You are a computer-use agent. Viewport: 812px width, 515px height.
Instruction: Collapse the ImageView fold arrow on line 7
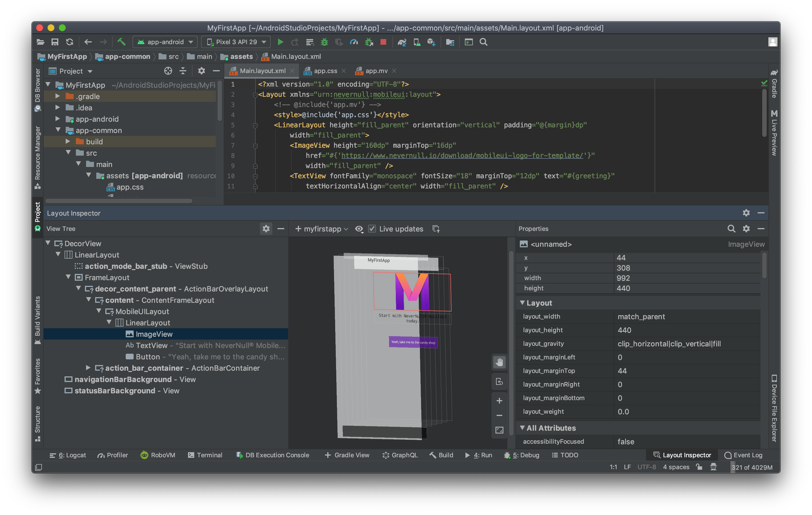click(x=255, y=146)
